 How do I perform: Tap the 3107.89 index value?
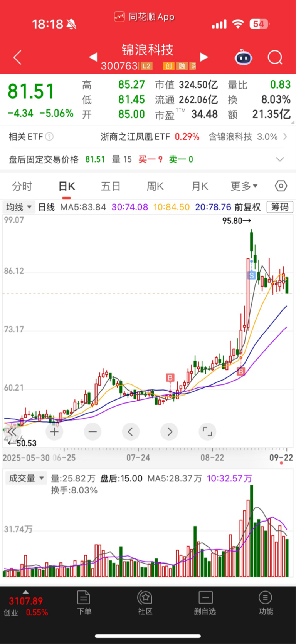tap(26, 601)
